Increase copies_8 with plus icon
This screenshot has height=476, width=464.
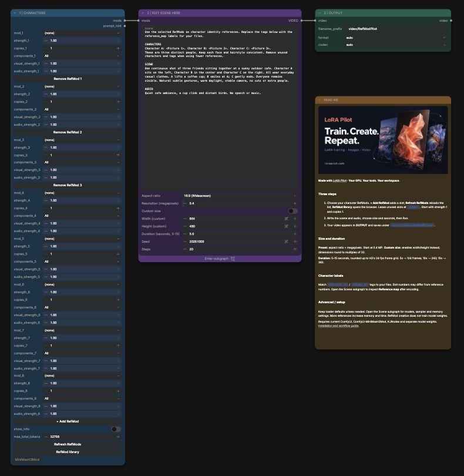point(118,391)
